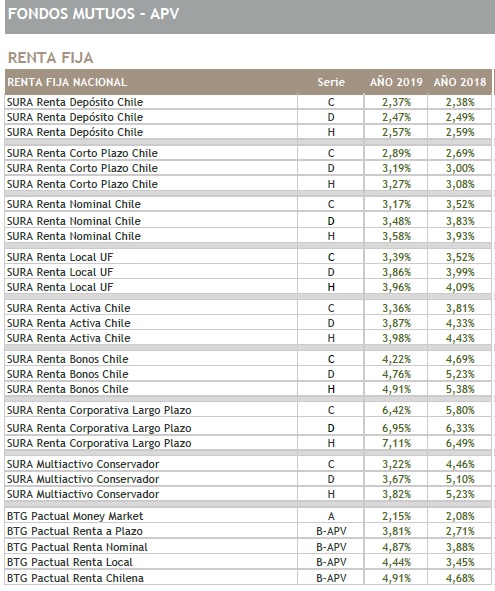Click the 6,42% value for Corporativa series C

click(x=396, y=410)
